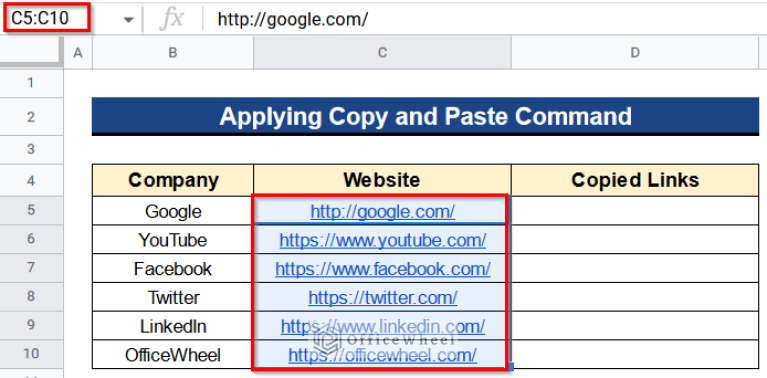767x378 pixels.
Task: Open the https://twitter.com/ link
Action: click(x=383, y=297)
